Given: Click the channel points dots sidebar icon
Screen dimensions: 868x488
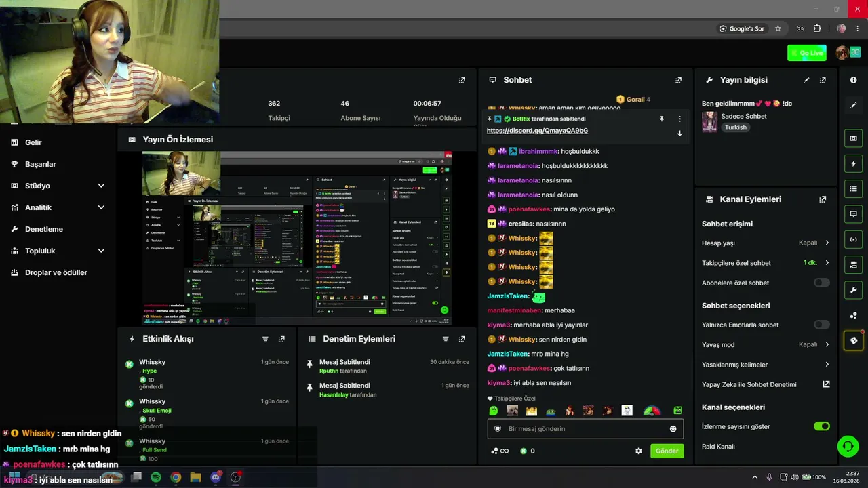Looking at the screenshot, I should tap(853, 315).
